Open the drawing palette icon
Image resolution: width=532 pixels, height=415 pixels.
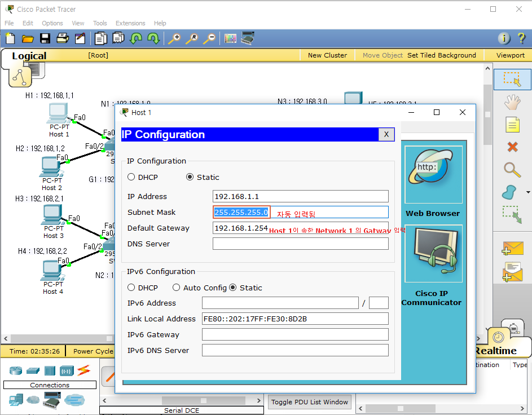[x=230, y=38]
